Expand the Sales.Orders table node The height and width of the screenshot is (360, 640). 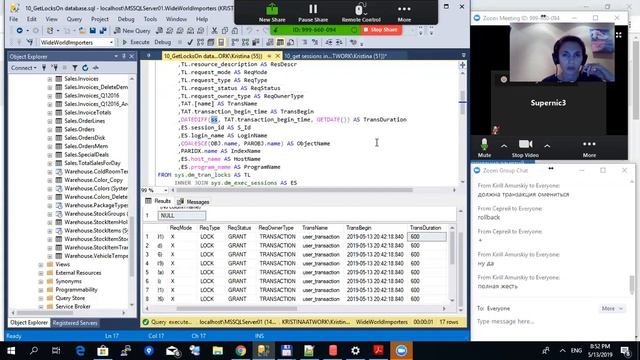50,129
